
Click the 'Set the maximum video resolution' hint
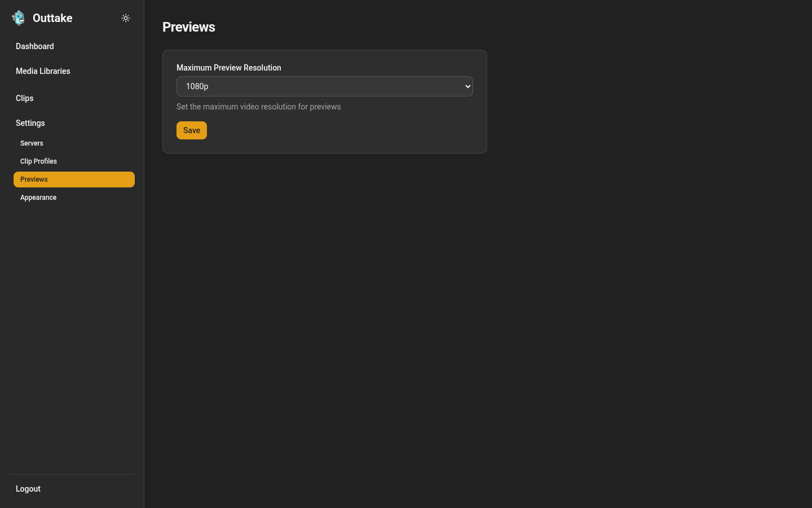pos(259,107)
